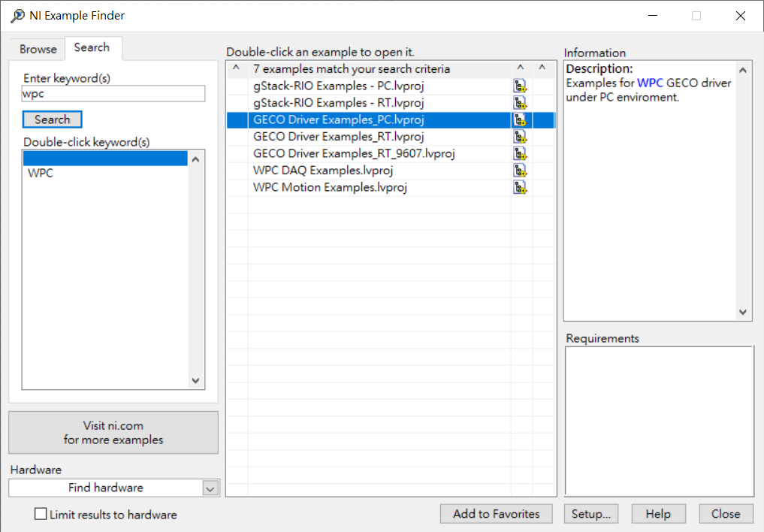Click Visit ni.com for more examples
This screenshot has width=764, height=532.
tap(113, 432)
